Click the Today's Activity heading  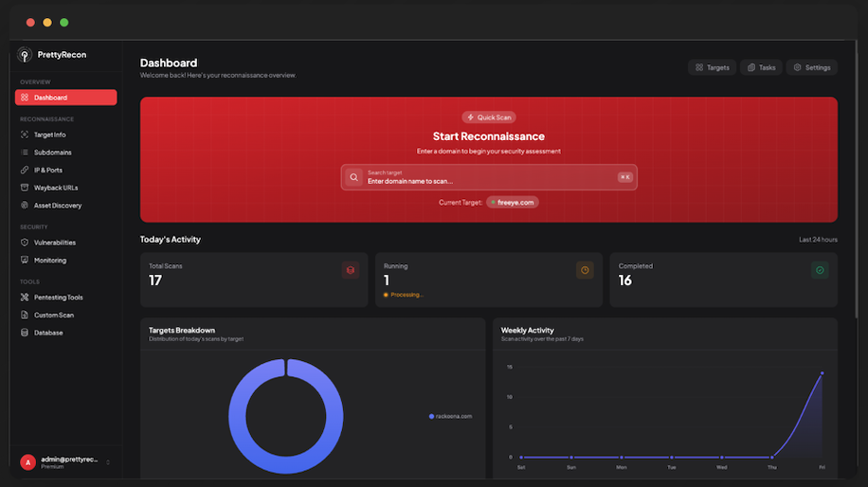[170, 240]
